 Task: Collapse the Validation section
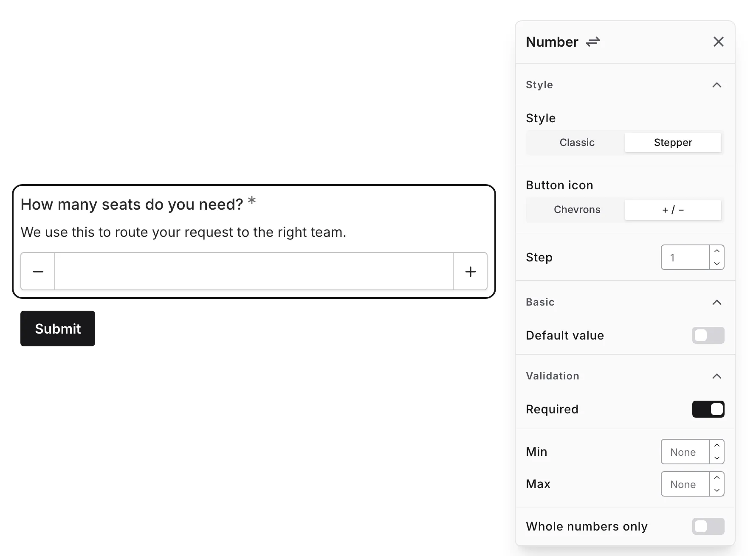(x=717, y=376)
